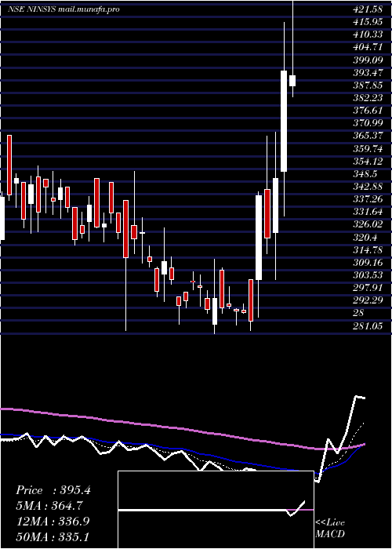Click the <<Live MACD label

[x=330, y=528]
